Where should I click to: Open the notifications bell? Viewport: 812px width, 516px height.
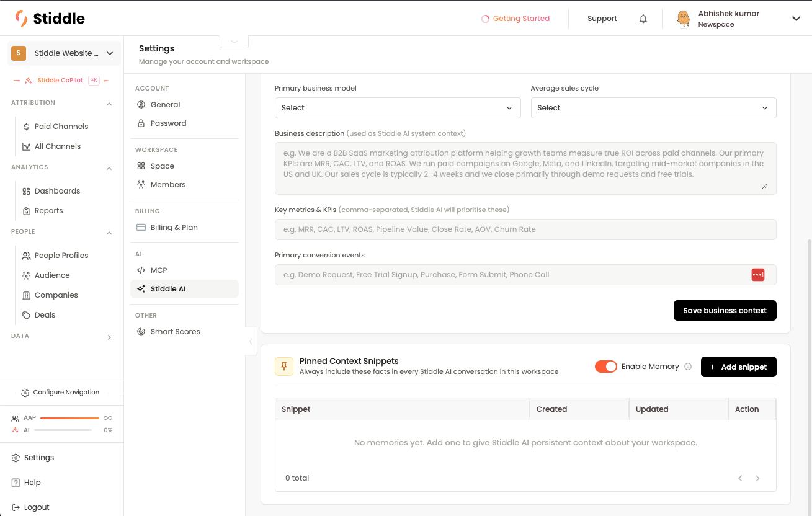tap(643, 19)
